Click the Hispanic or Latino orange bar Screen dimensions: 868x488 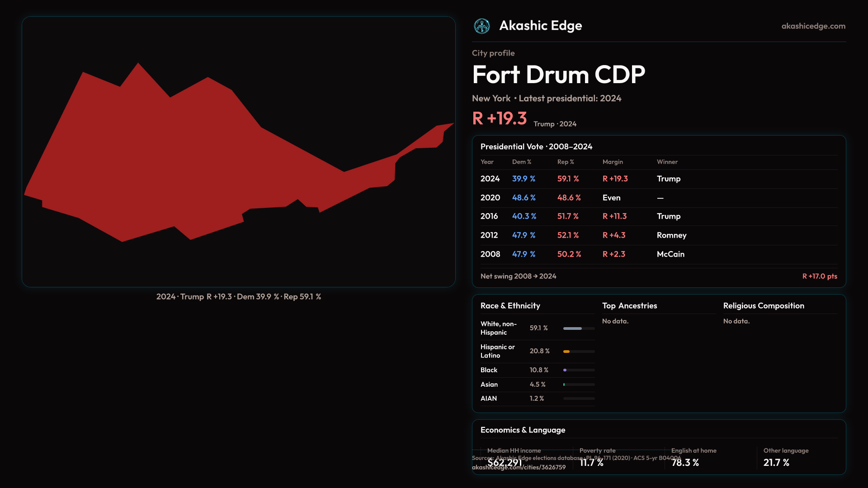(x=566, y=352)
